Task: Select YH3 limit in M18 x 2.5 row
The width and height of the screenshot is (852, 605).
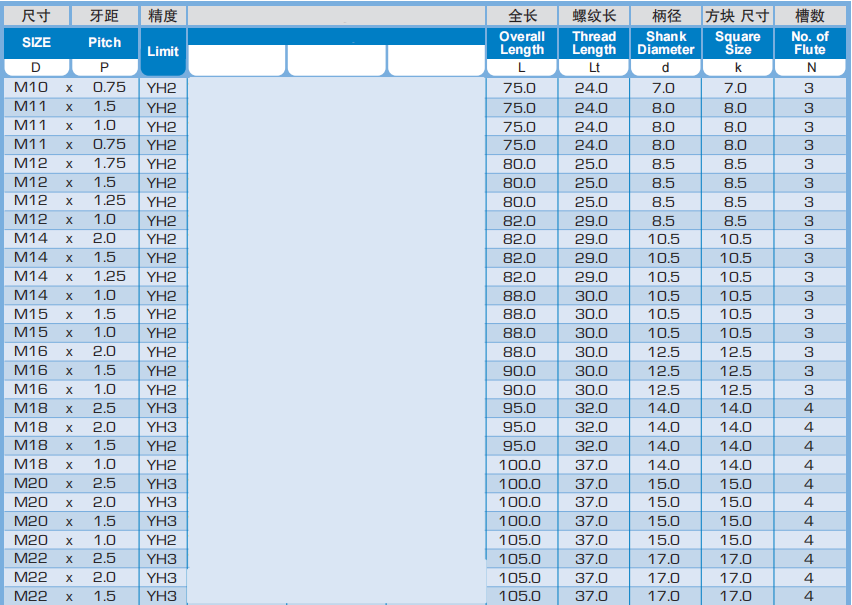Action: pos(161,408)
